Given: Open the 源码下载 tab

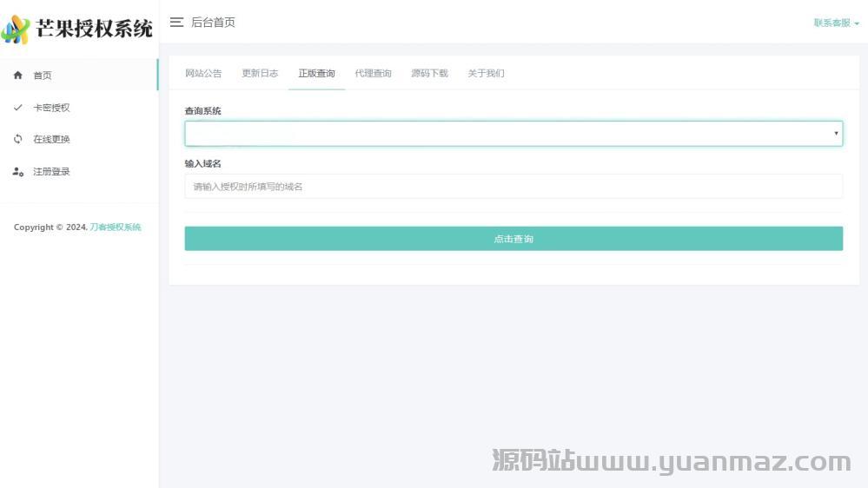Looking at the screenshot, I should tap(429, 74).
